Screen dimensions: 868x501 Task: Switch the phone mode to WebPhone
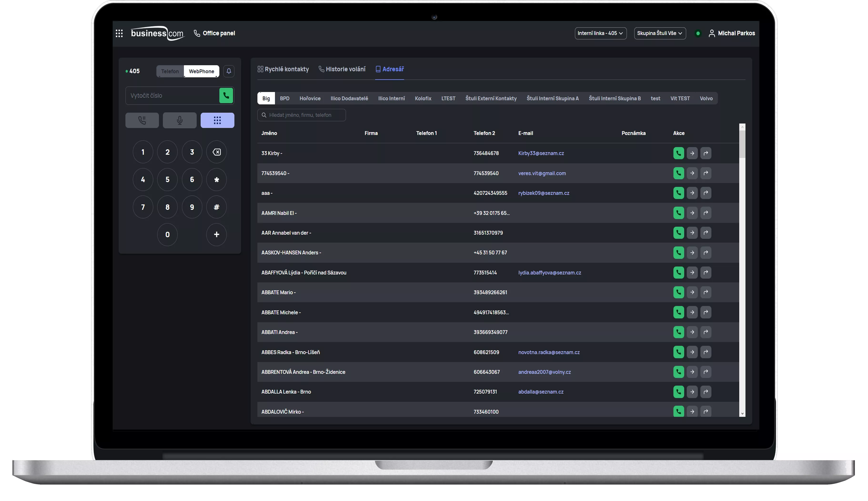(201, 71)
